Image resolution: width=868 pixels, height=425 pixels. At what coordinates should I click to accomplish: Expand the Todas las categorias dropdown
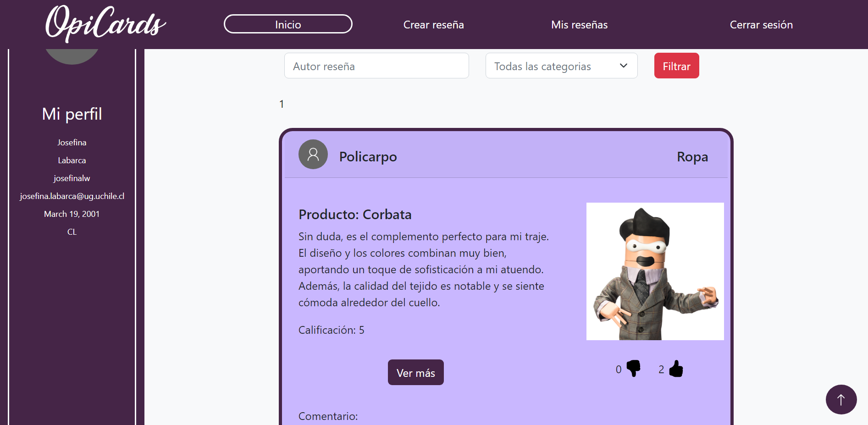coord(561,66)
